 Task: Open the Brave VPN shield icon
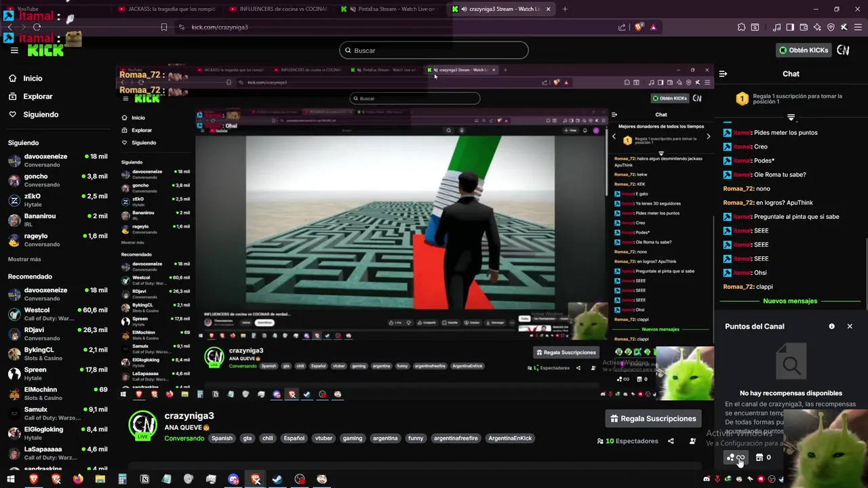pos(831,27)
